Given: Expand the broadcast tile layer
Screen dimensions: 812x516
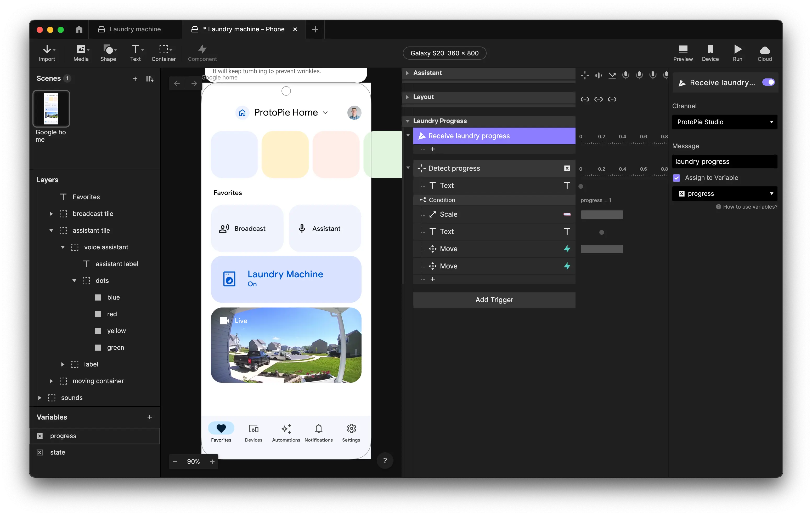Looking at the screenshot, I should click(51, 214).
